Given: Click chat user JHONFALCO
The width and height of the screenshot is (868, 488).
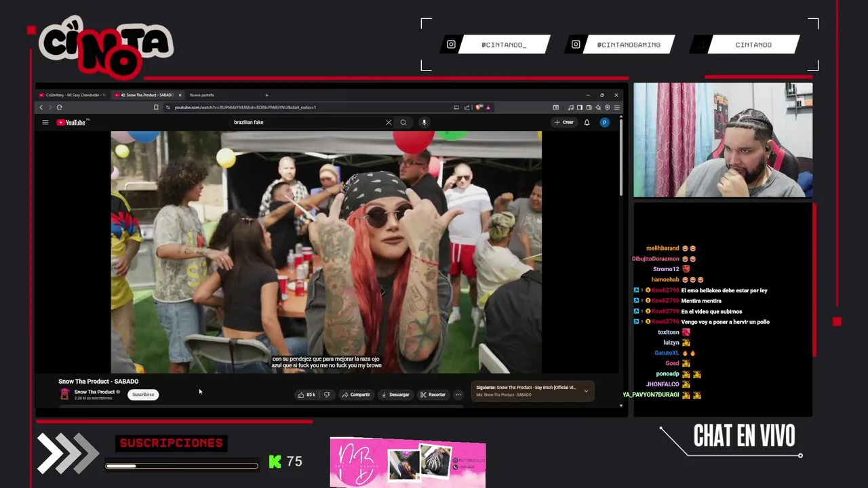Looking at the screenshot, I should click(x=663, y=384).
